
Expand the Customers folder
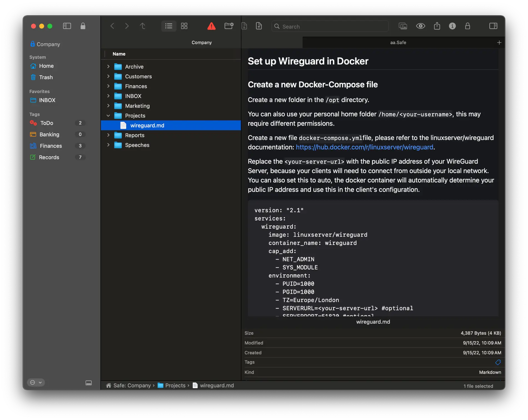(x=108, y=76)
